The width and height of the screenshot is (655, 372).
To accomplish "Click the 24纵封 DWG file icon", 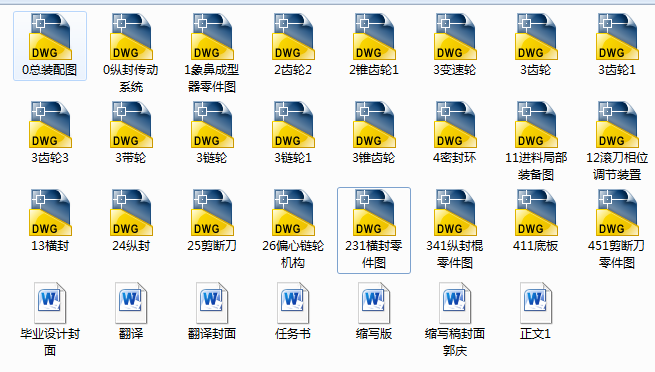I will [x=131, y=213].
